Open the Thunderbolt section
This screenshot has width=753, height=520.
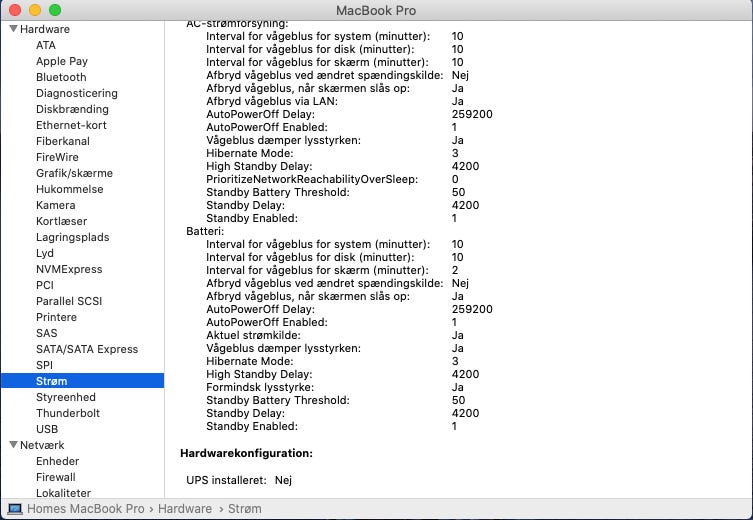tap(68, 413)
